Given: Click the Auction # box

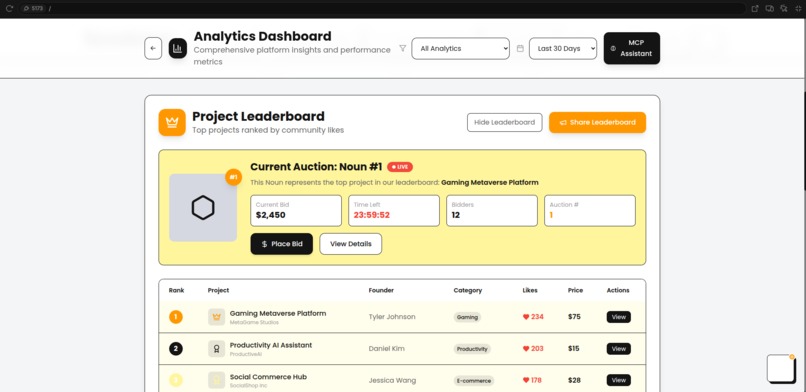Looking at the screenshot, I should click(590, 211).
